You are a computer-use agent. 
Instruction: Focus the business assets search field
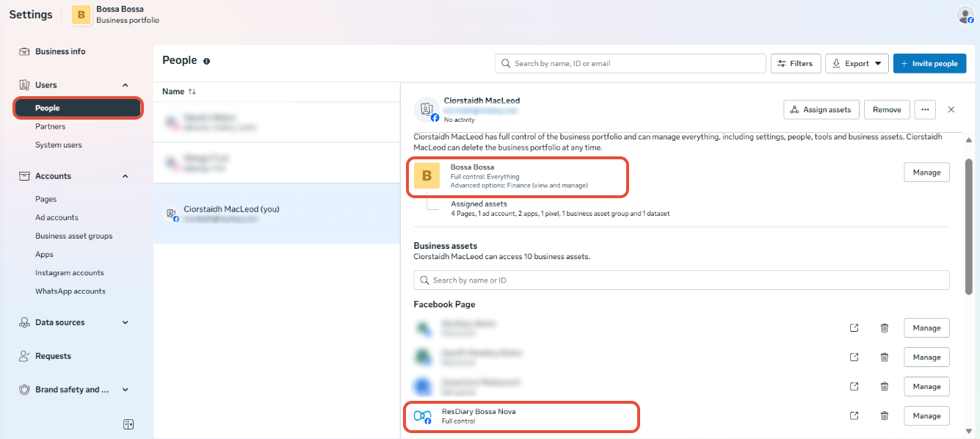point(681,280)
